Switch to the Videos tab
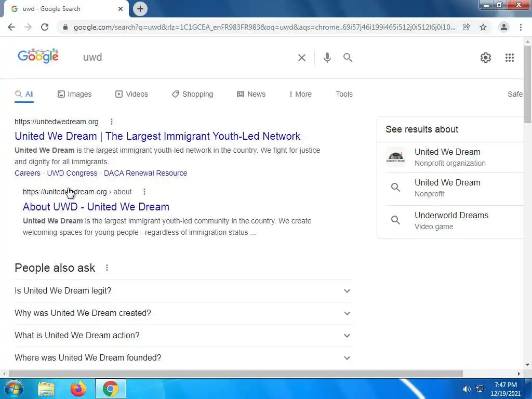Image resolution: width=532 pixels, height=399 pixels. [x=131, y=94]
